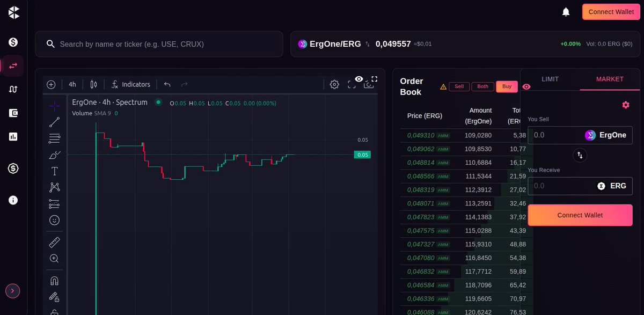Open the up-down arrows section in sidebar
The image size is (644, 315).
(13, 89)
